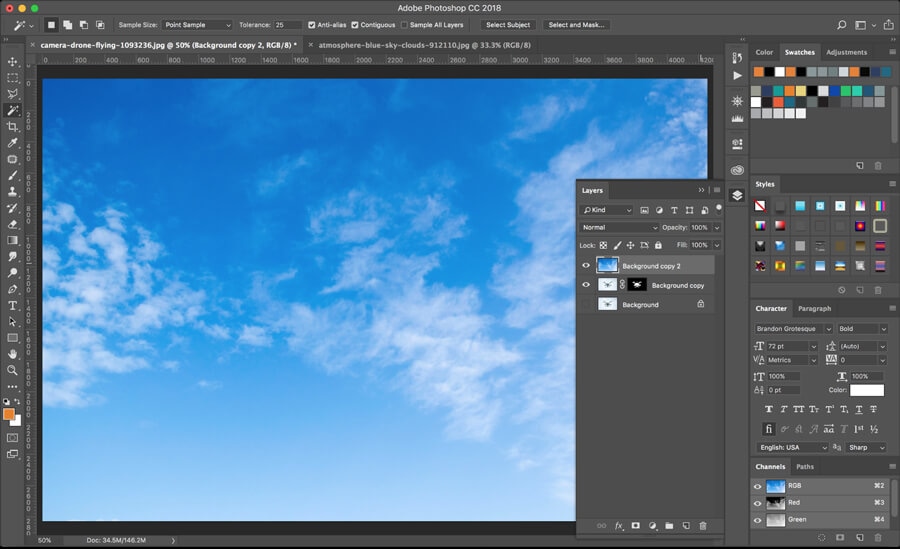Click the white text Color swatch

tap(867, 390)
